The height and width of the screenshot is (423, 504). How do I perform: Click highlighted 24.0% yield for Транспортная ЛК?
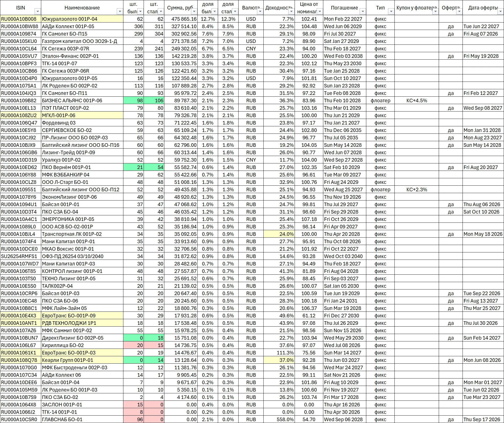pyautogui.click(x=279, y=234)
